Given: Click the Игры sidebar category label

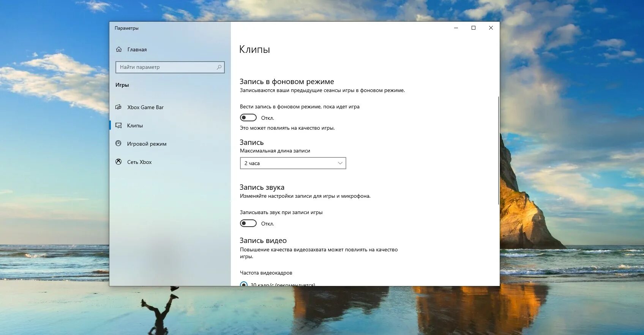Looking at the screenshot, I should tap(122, 85).
